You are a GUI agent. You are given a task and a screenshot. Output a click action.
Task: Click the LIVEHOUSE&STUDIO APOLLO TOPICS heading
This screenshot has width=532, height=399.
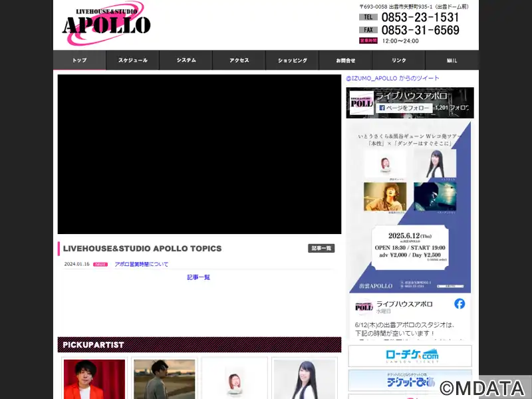click(x=142, y=248)
